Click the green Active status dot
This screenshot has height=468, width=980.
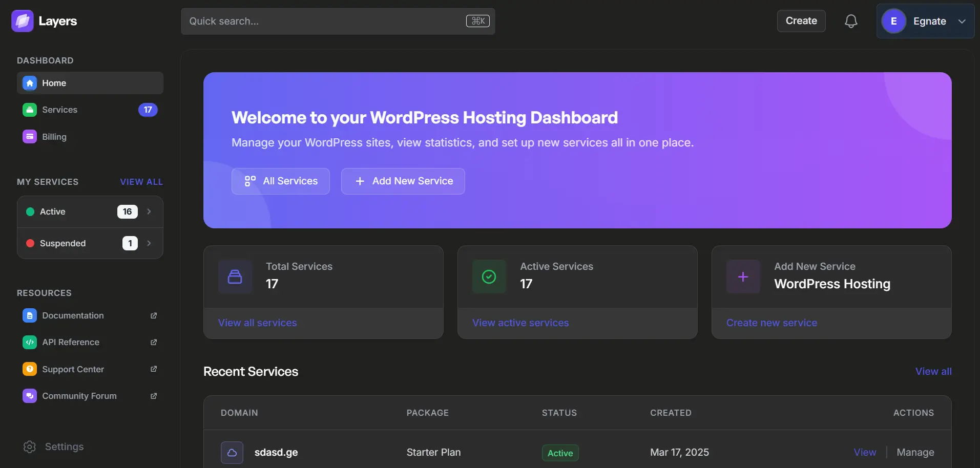pyautogui.click(x=30, y=211)
